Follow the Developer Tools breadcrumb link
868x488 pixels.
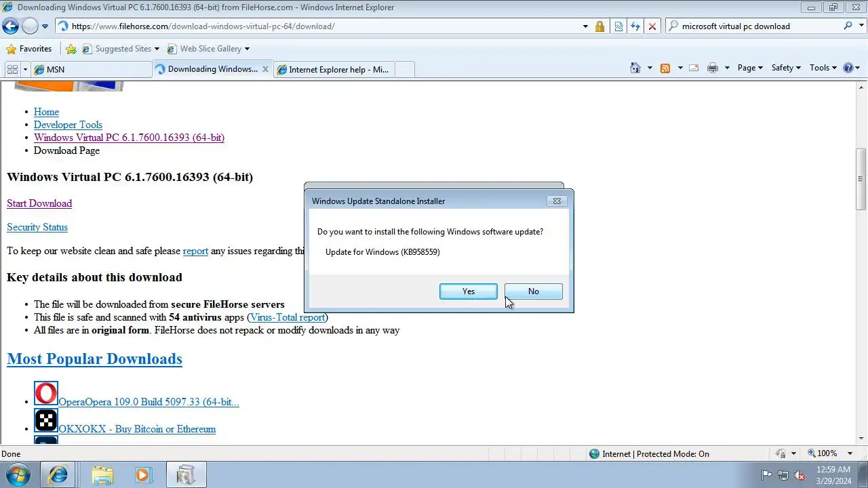[68, 125]
